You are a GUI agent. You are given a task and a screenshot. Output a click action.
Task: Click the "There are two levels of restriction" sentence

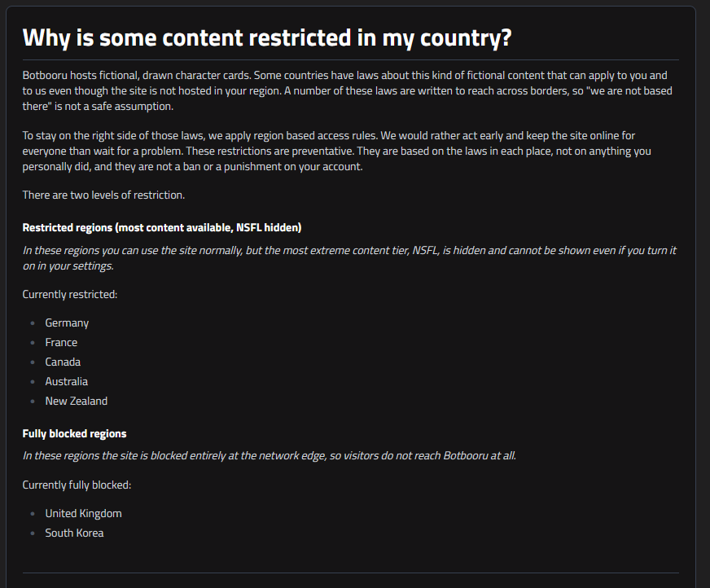pyautogui.click(x=103, y=195)
